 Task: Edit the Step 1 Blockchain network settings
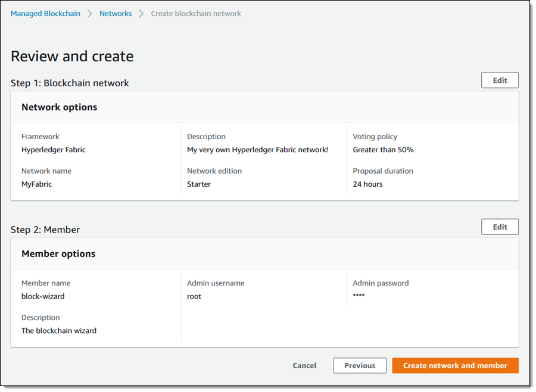500,80
